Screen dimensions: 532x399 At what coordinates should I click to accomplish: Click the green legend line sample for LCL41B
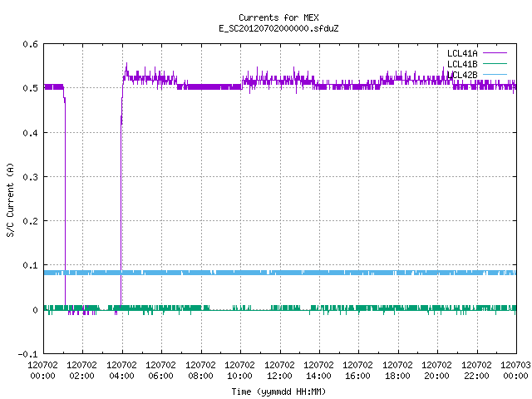click(495, 63)
